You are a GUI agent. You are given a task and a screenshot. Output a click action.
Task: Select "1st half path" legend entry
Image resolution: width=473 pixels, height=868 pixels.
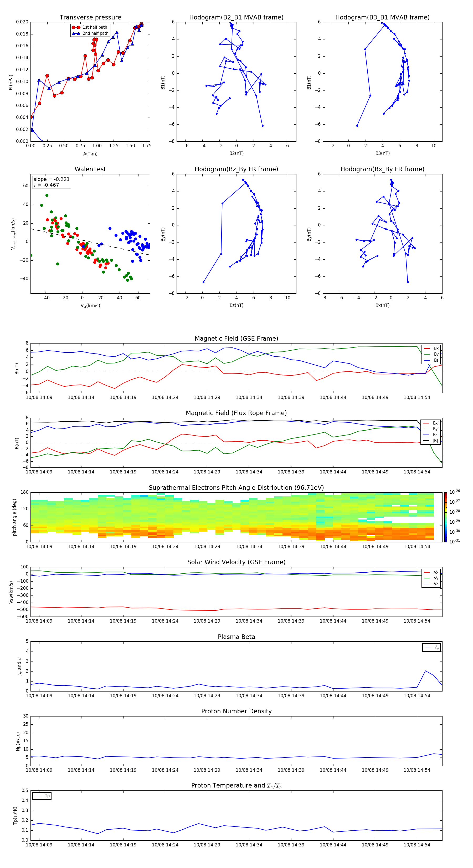click(90, 27)
